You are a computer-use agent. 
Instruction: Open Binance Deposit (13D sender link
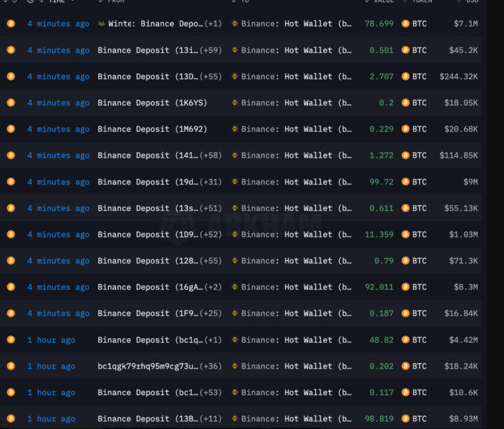click(x=148, y=77)
